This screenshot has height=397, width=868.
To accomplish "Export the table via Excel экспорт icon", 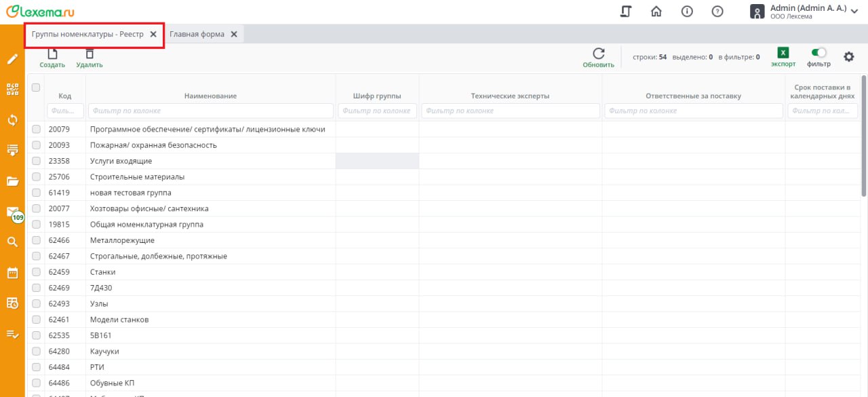I will (783, 53).
